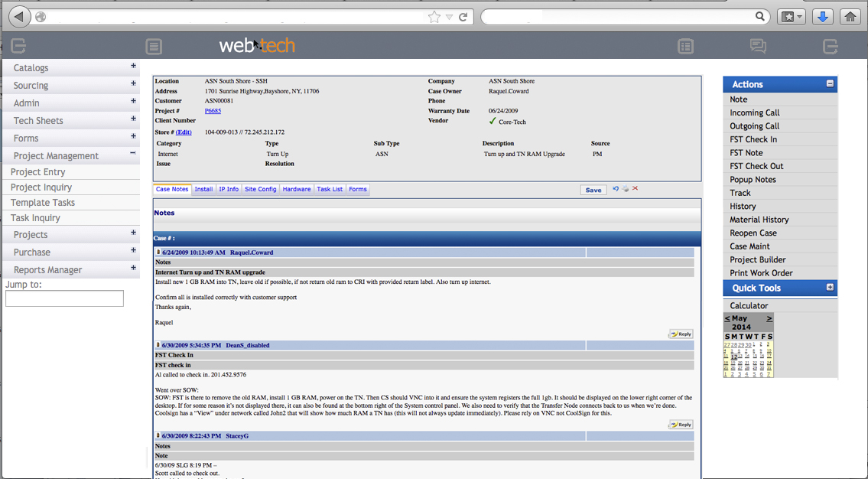This screenshot has height=479, width=868.
Task: Collapse the Actions panel
Action: click(x=829, y=84)
